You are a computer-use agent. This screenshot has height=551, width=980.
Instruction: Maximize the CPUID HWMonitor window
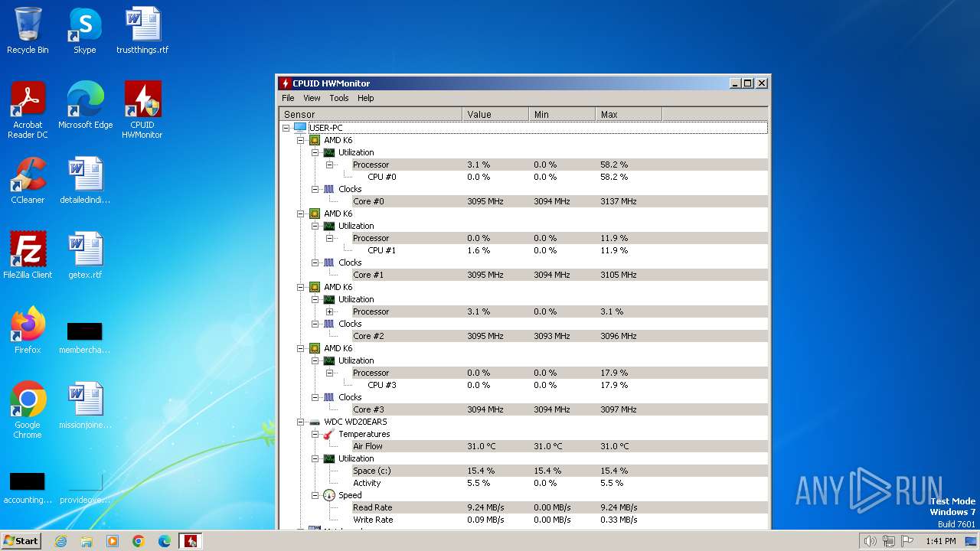click(748, 83)
